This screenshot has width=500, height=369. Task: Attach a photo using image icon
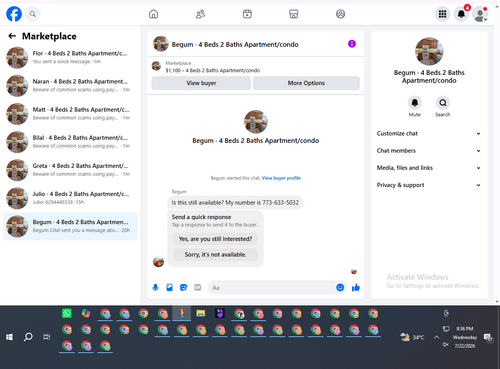click(x=169, y=287)
